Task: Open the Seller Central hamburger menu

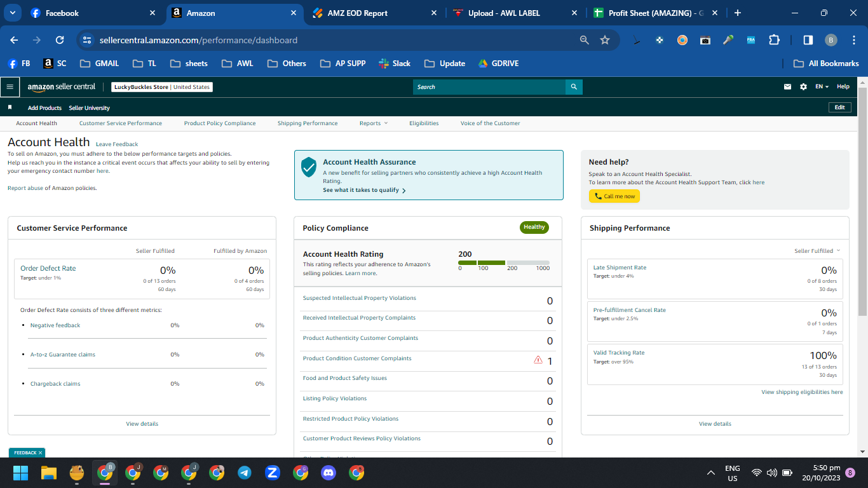Action: point(10,86)
